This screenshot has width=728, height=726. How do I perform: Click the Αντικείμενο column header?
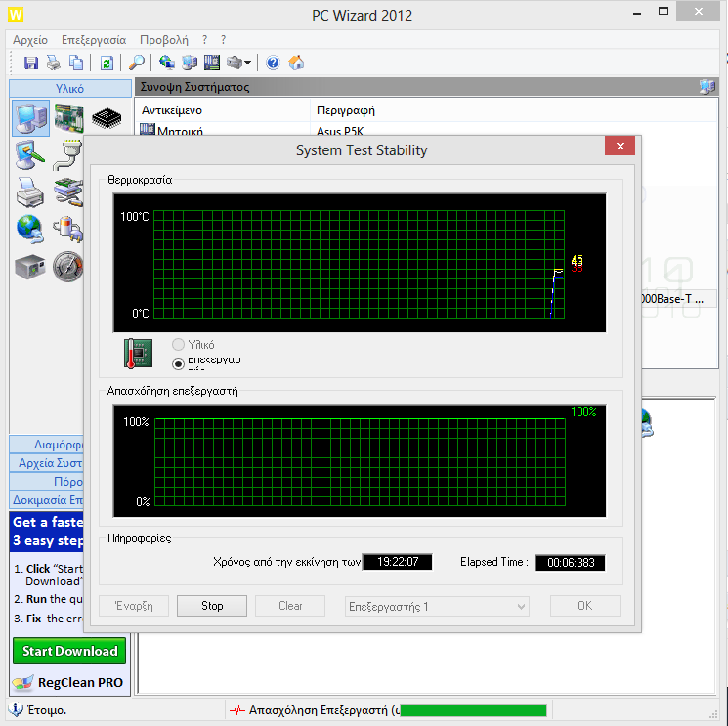click(223, 110)
